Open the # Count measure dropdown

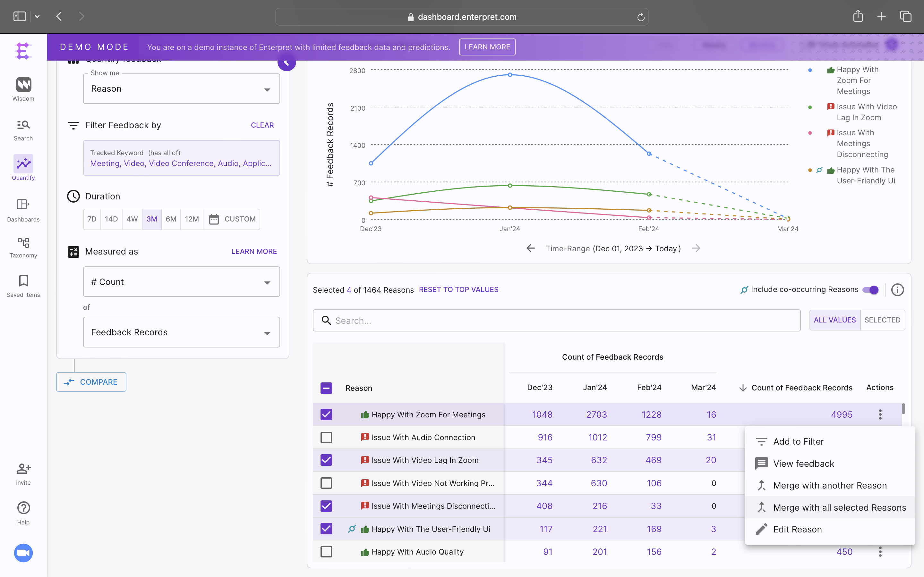(x=181, y=282)
